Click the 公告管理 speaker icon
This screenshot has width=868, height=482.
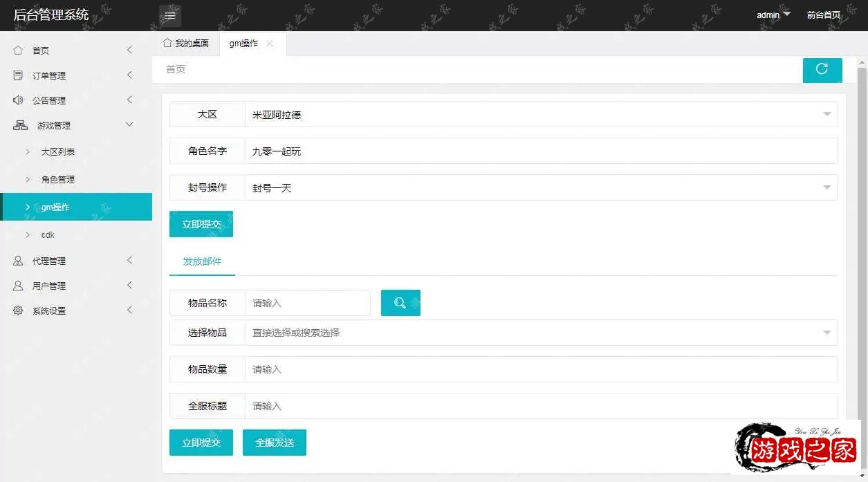pos(19,100)
